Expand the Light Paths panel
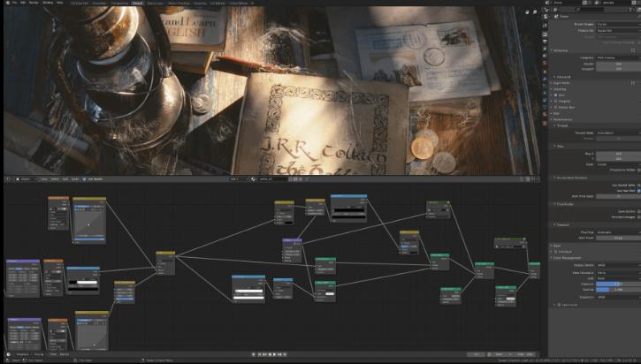Viewport: 641px width, 364px height. [x=562, y=83]
